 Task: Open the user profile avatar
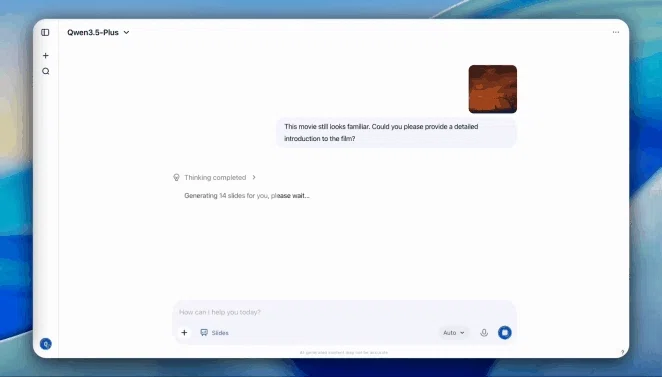[46, 344]
